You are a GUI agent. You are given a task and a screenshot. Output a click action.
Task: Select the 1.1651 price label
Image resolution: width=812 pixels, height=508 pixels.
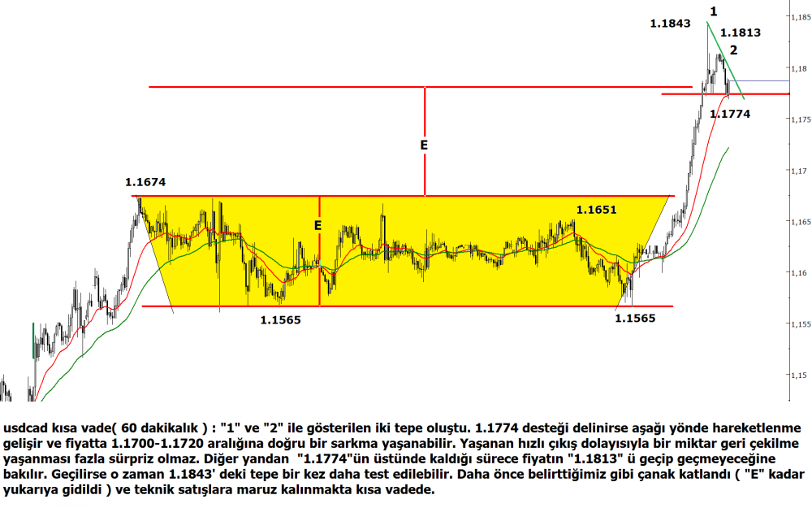tap(597, 210)
